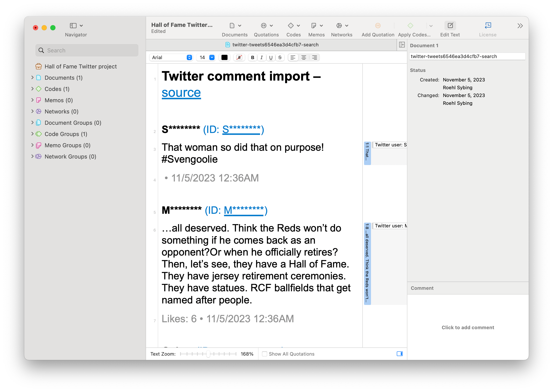Click the Network Groups icon in navigator
553x392 pixels.
[39, 156]
